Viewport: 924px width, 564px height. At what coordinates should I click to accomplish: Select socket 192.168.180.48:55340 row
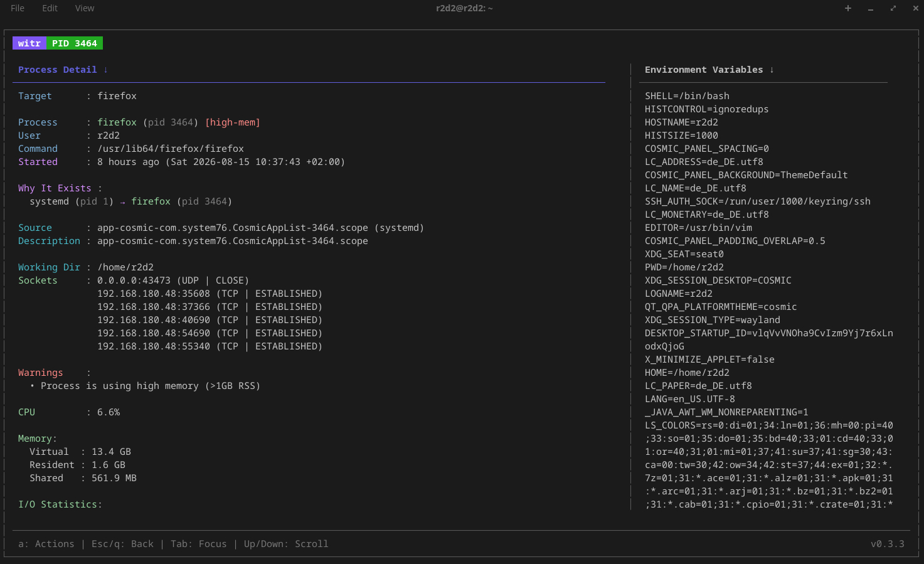[x=210, y=346]
